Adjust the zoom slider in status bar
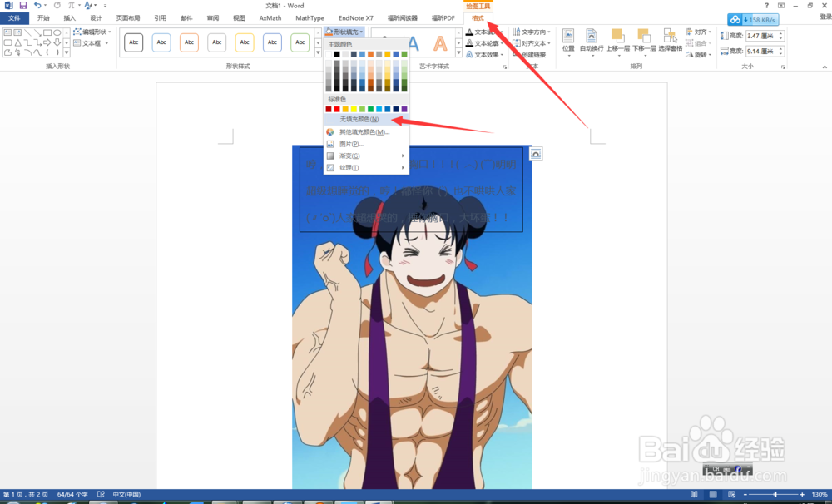Screen dimensions: 832x504 pyautogui.click(x=775, y=495)
